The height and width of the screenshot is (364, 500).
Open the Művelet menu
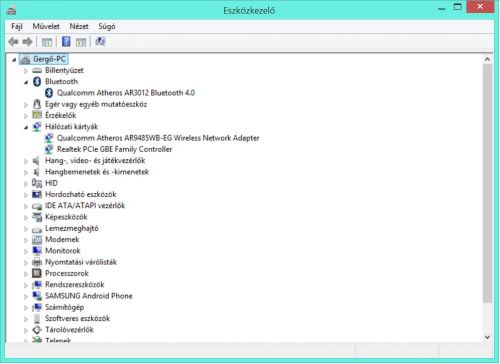coord(46,26)
